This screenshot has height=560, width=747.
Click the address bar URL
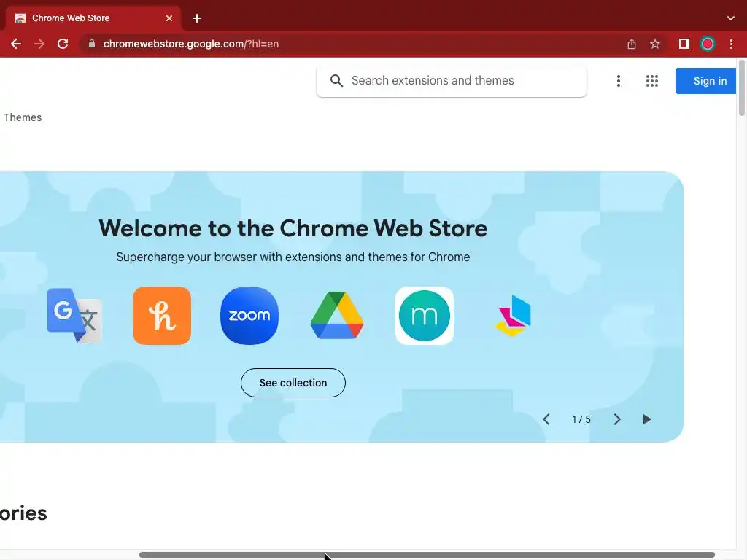point(191,44)
